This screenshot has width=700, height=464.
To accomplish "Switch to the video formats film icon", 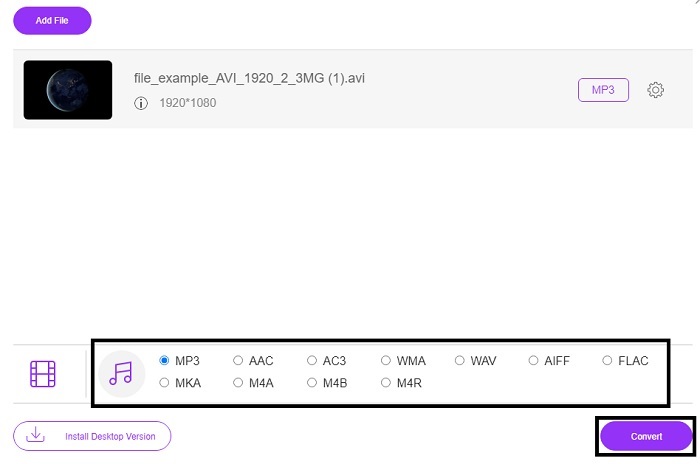I will [x=43, y=374].
